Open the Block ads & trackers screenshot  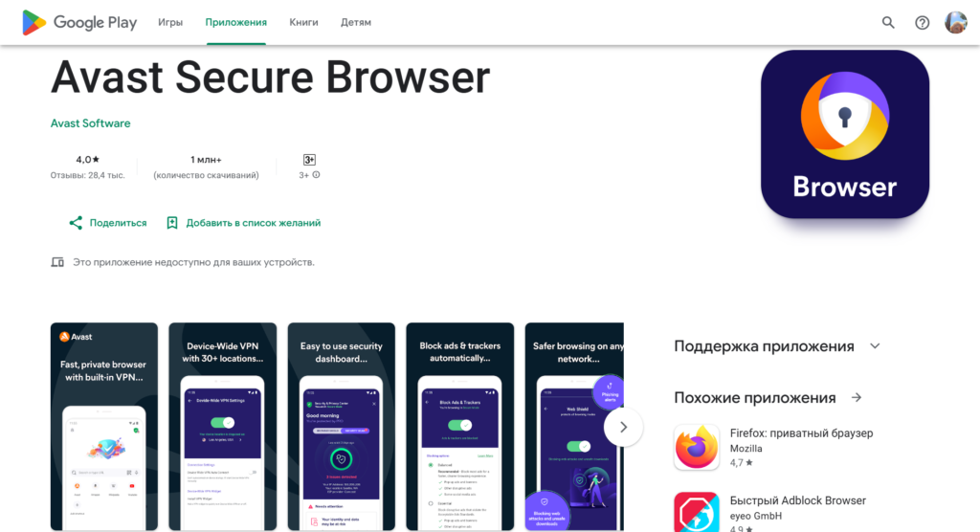pyautogui.click(x=460, y=427)
